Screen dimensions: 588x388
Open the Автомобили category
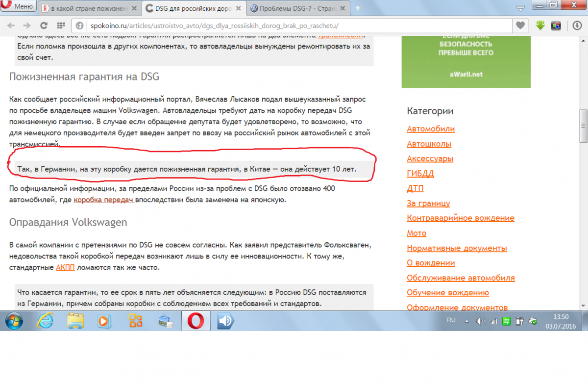coord(431,129)
